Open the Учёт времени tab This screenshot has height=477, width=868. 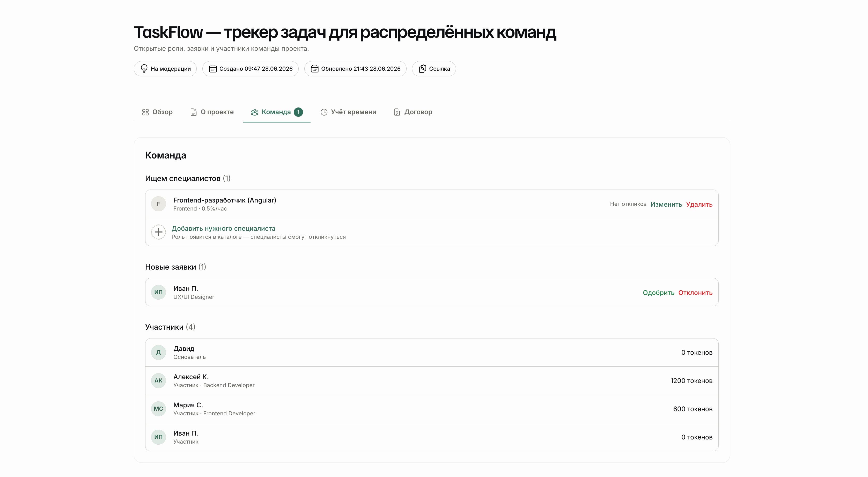pos(348,112)
